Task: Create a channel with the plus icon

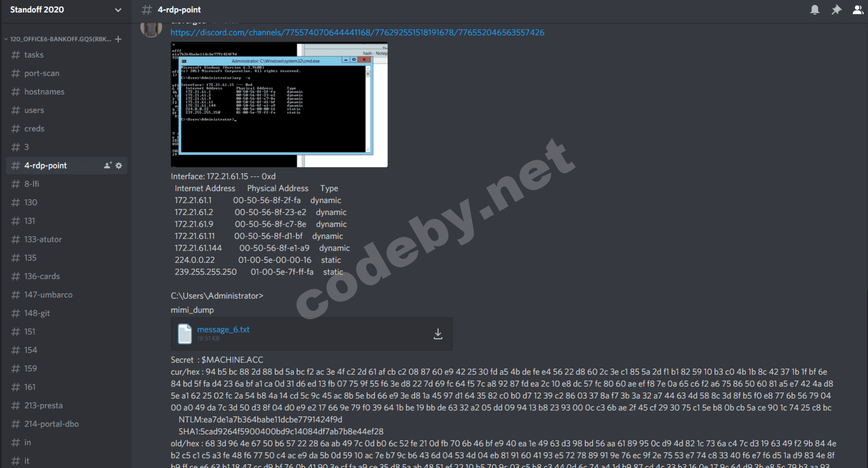Action: 118,39
